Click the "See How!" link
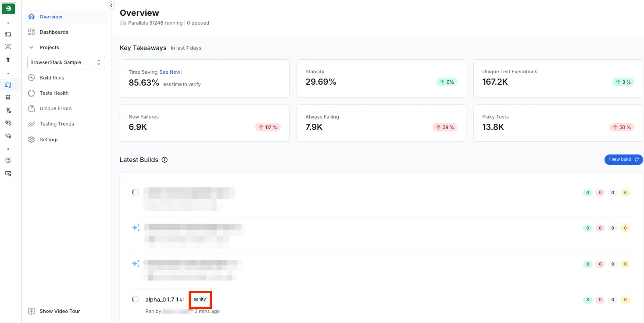This screenshot has width=644, height=323. [x=170, y=72]
